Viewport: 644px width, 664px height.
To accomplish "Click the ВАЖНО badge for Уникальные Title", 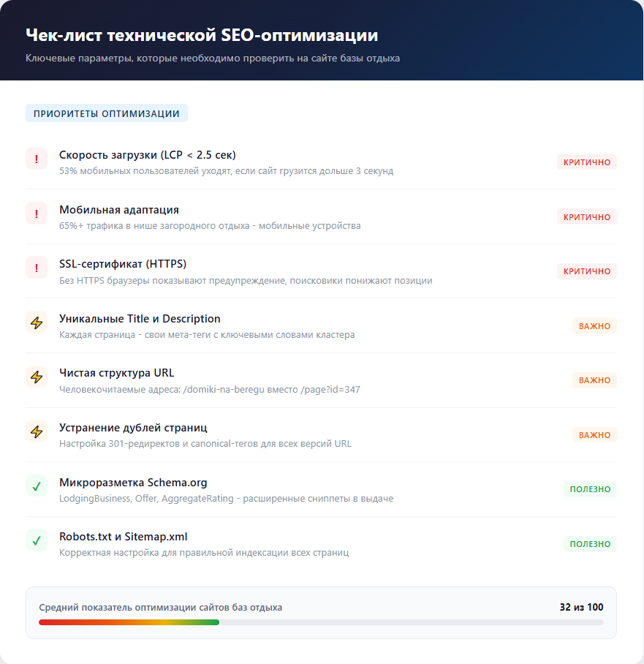I will pyautogui.click(x=594, y=326).
